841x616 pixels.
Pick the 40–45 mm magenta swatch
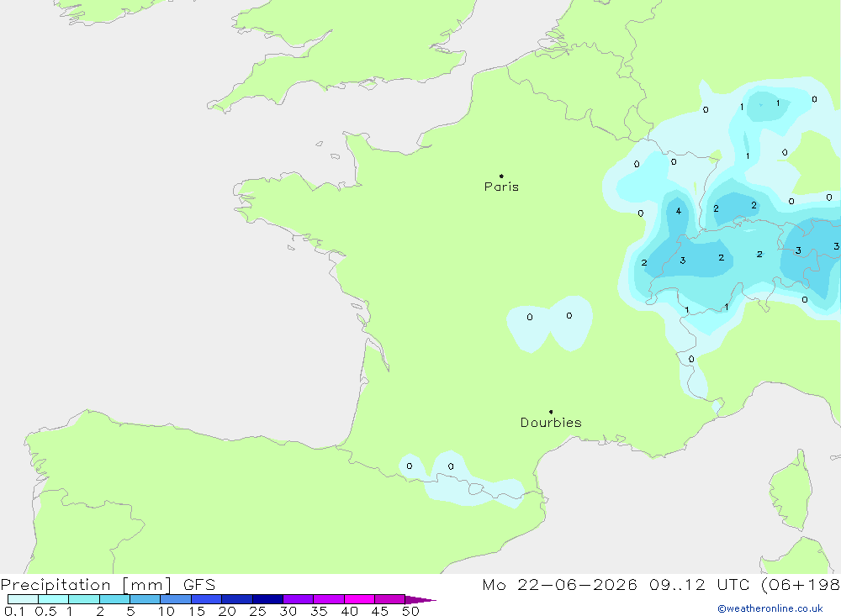click(359, 599)
